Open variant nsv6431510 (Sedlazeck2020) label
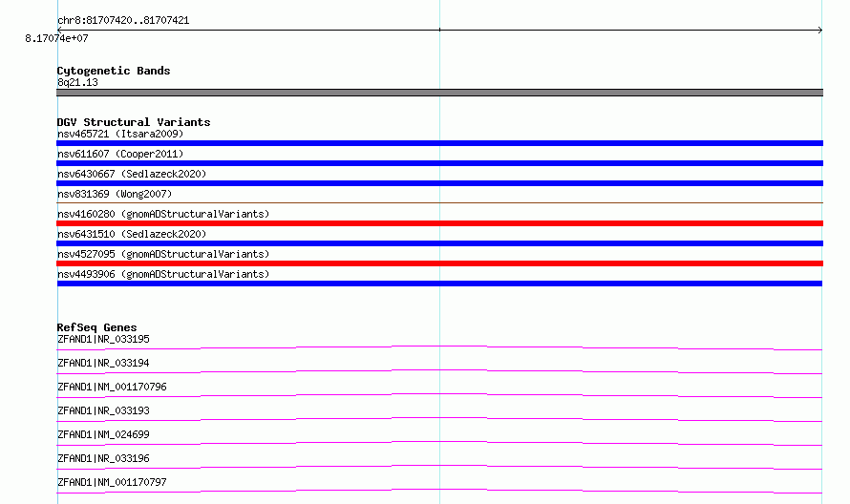This screenshot has height=504, width=850. point(132,234)
